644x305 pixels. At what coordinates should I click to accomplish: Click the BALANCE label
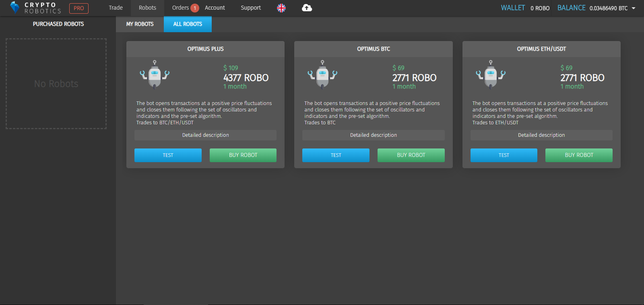click(571, 8)
